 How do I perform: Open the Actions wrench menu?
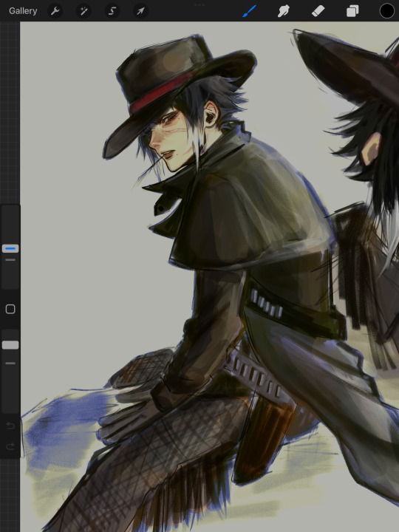55,11
